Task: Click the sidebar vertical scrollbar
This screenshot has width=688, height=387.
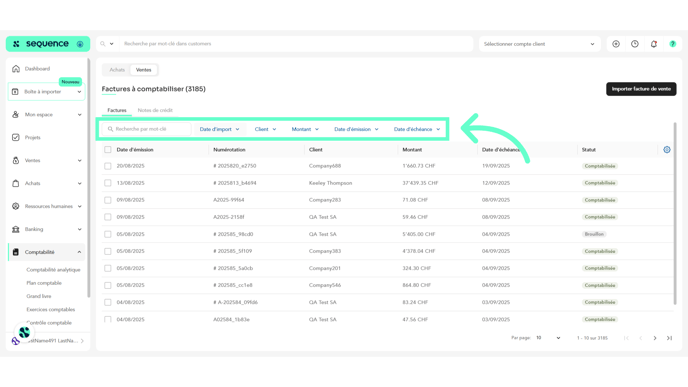Action: click(89, 178)
